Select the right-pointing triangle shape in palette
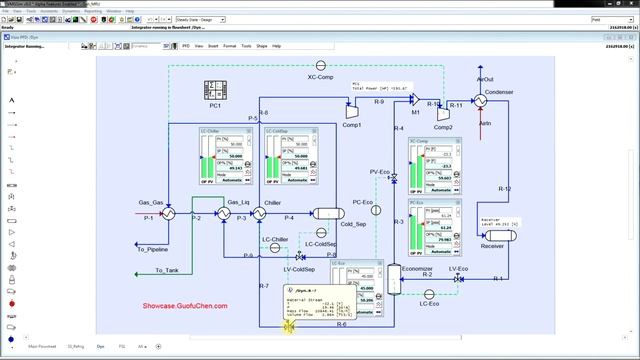 point(11,232)
